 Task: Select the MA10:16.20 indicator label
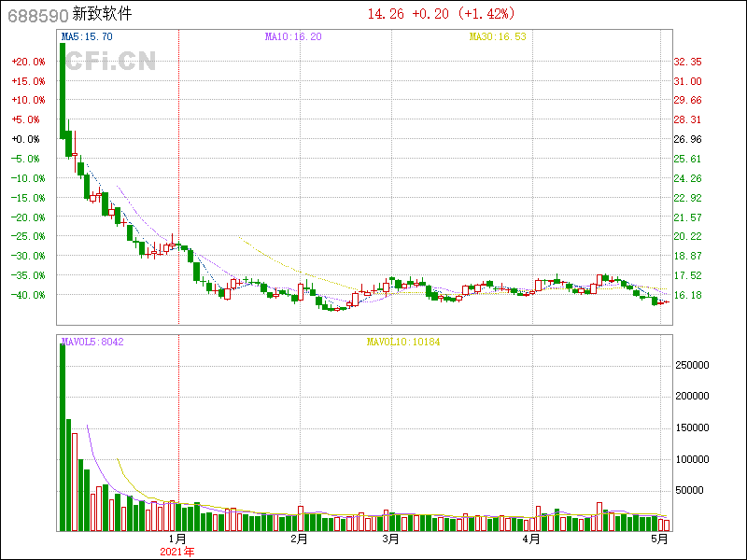pos(293,36)
